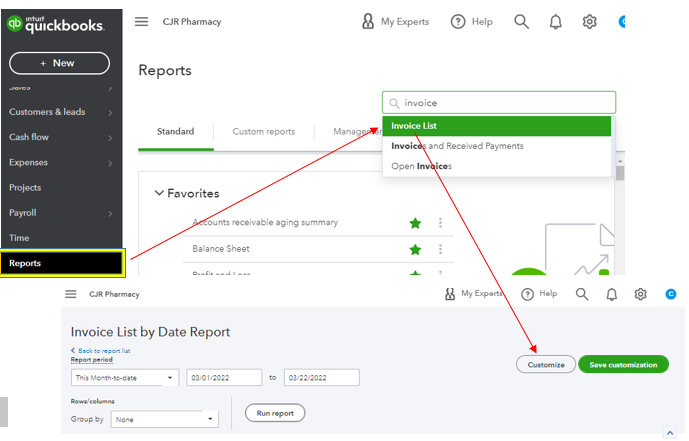Screen dimensions: 689x441
Task: Open the top notifications bell icon
Action: pyautogui.click(x=555, y=22)
